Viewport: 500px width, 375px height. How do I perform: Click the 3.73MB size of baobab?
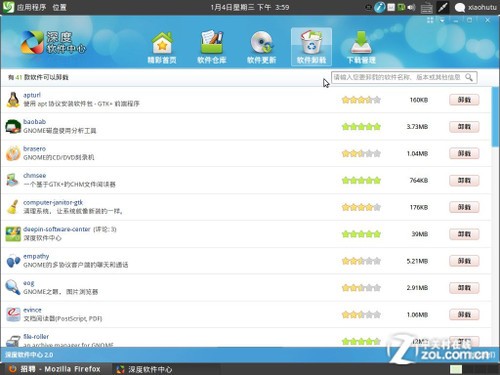[417, 127]
